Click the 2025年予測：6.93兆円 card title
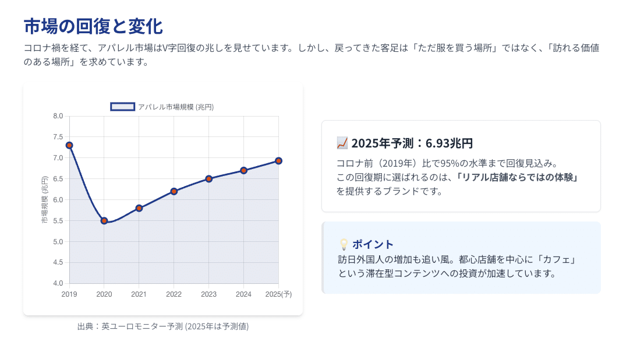The width and height of the screenshot is (644, 341). (412, 143)
